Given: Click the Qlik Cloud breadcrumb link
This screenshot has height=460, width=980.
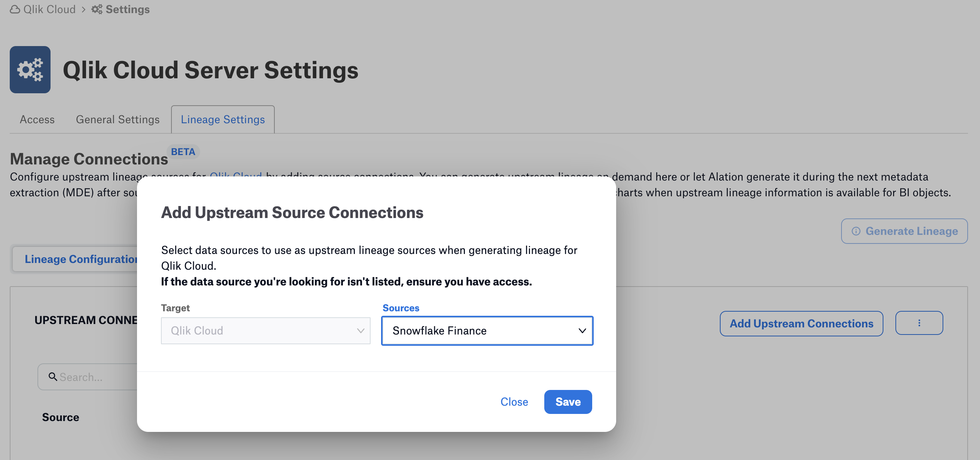Looking at the screenshot, I should [x=49, y=9].
